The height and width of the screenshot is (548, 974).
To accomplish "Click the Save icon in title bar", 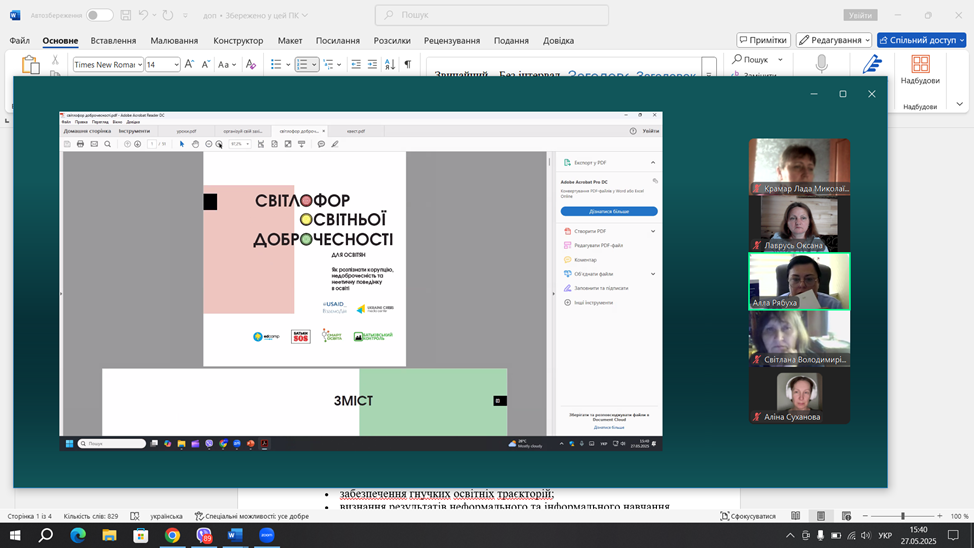I will 126,15.
